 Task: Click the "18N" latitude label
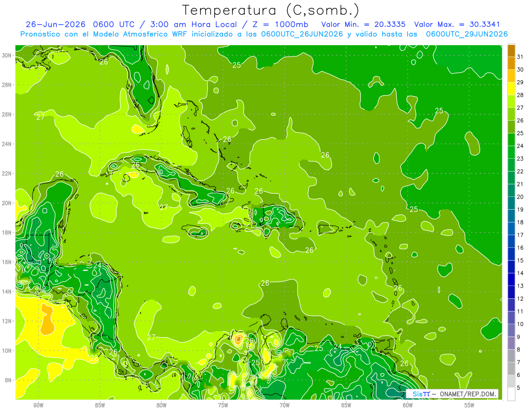pos(7,232)
